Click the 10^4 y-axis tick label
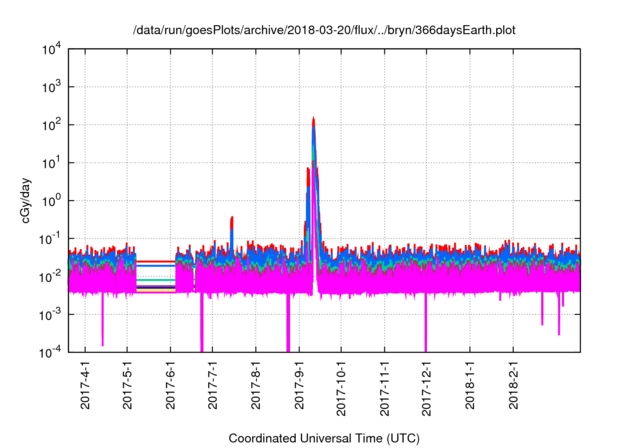This screenshot has width=640, height=448. point(51,49)
